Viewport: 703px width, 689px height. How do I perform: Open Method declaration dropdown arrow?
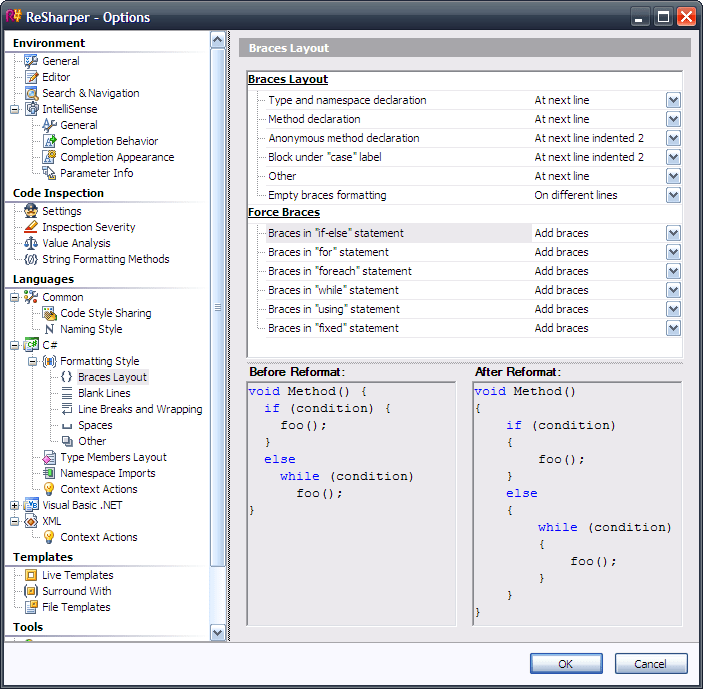(673, 119)
